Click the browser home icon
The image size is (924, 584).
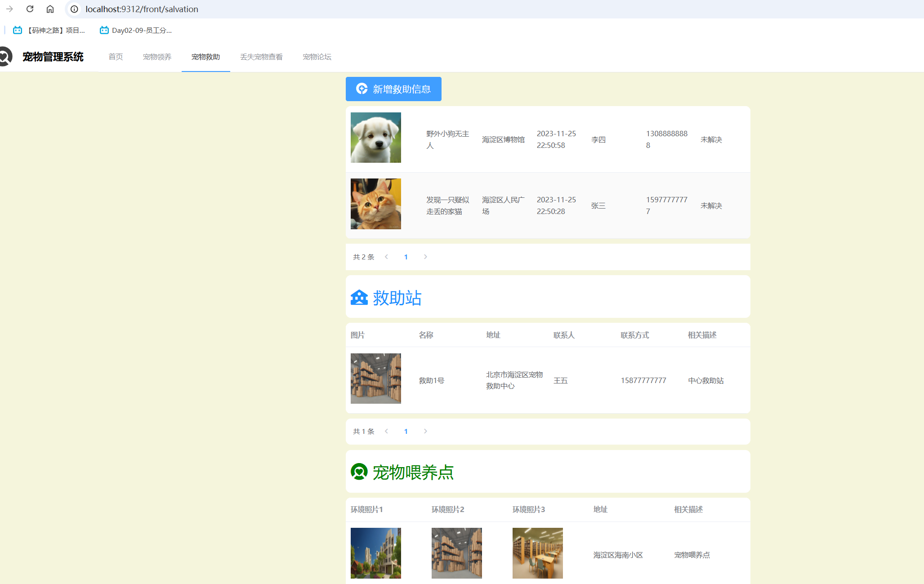click(50, 9)
